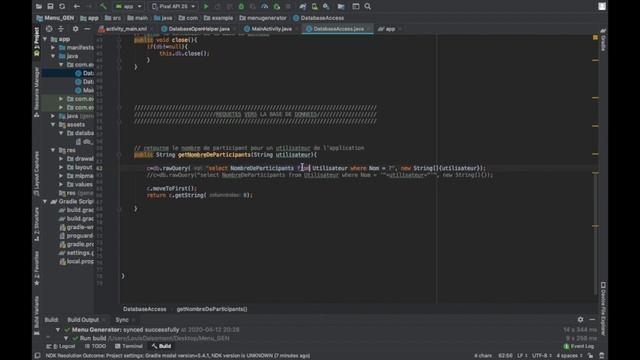Navigate back with the left arrow icon
The height and width of the screenshot is (360, 640).
tap(77, 7)
